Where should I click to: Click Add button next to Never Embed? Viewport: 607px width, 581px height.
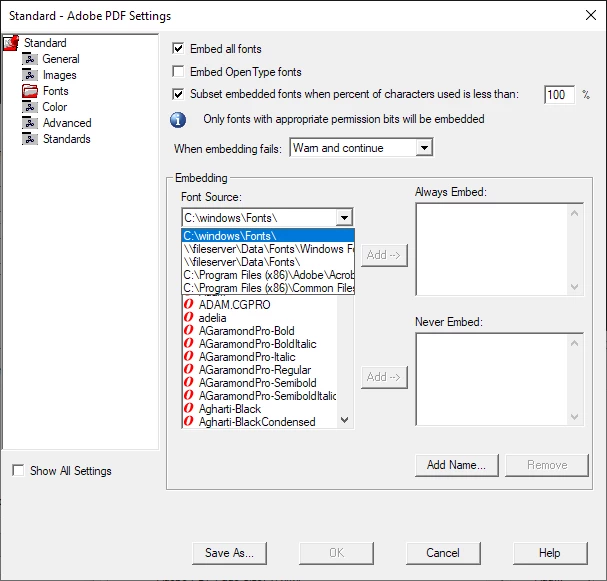point(384,377)
